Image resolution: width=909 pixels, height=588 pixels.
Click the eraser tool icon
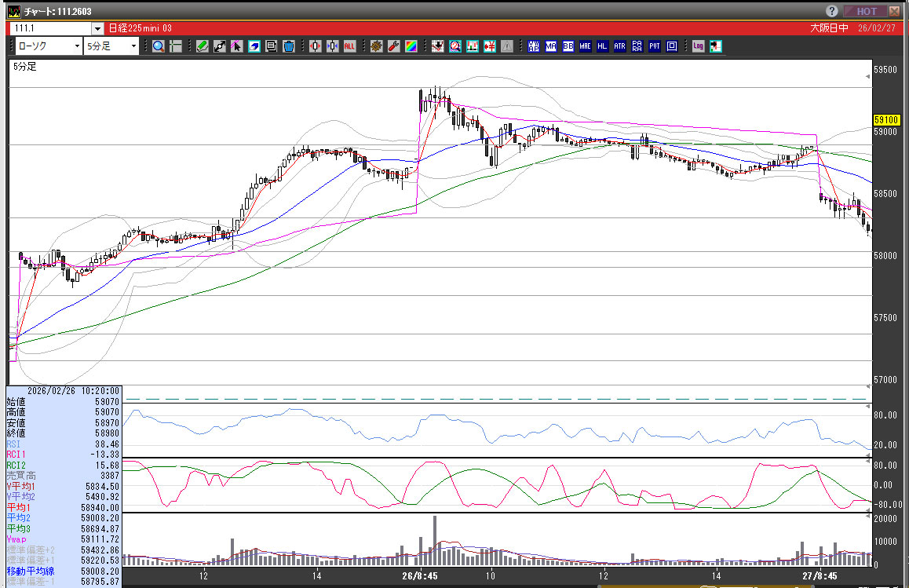click(x=254, y=46)
